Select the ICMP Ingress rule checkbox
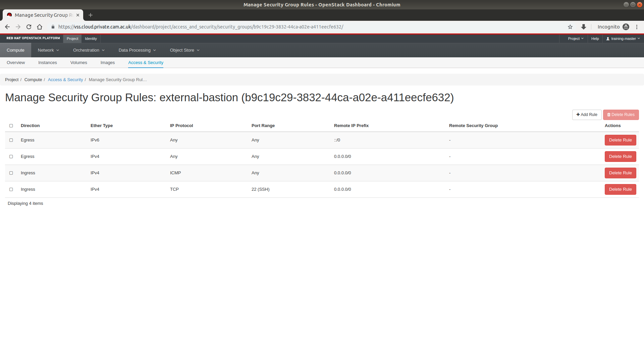 (11, 173)
